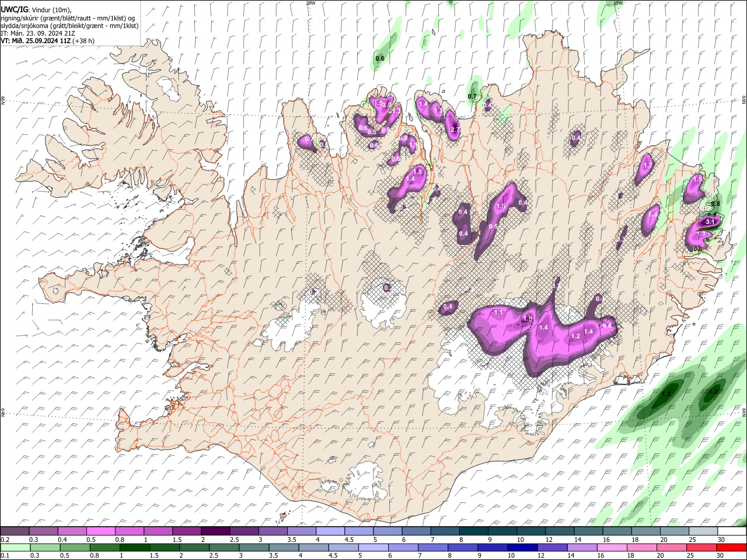This screenshot has height=560, width=747.
Task: Pick the bright pink 0.5 snow scale swatch
Action: pos(101,531)
